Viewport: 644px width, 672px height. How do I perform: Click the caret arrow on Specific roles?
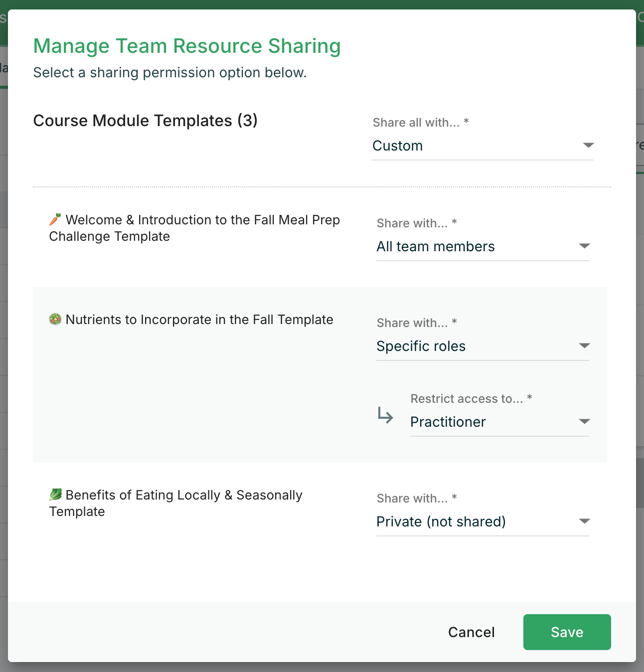[x=584, y=345]
